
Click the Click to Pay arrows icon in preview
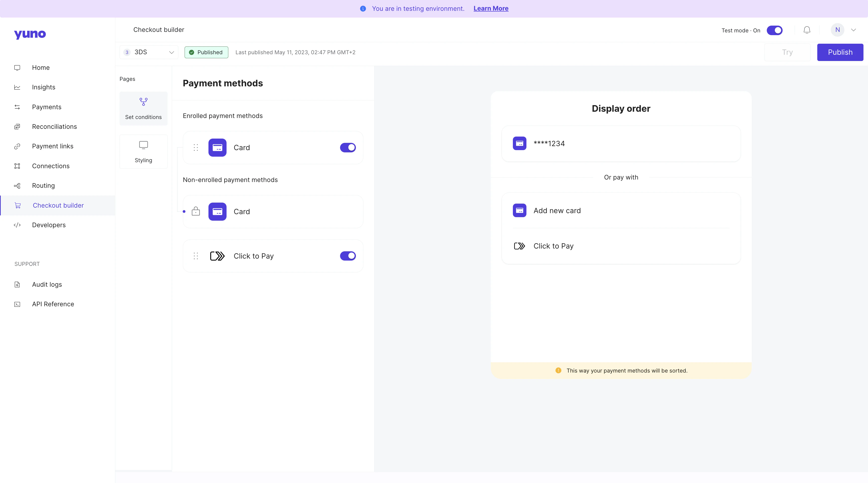coord(519,246)
